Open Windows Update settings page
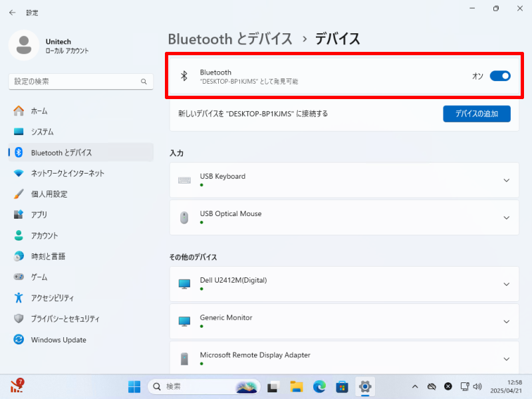Viewport: 532px width, 399px height. 80,340
